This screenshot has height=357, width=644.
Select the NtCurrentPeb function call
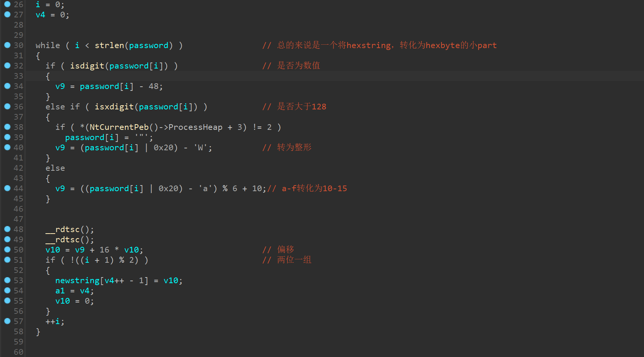click(119, 127)
